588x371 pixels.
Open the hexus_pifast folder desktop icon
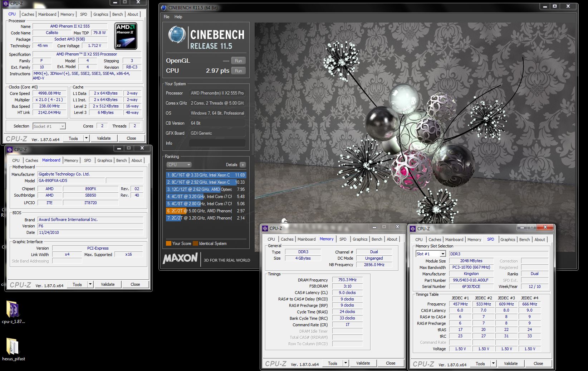(x=13, y=349)
